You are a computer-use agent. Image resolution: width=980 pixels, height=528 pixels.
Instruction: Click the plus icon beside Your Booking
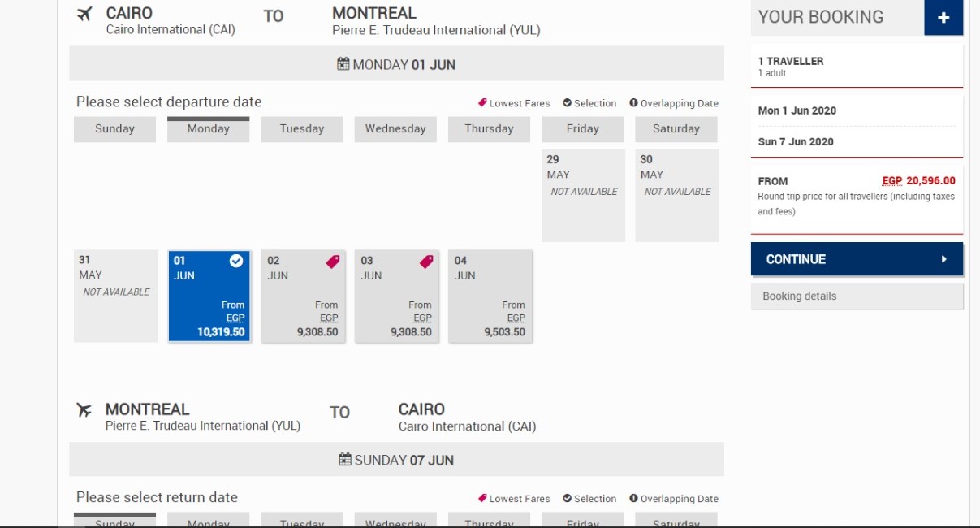coord(943,18)
